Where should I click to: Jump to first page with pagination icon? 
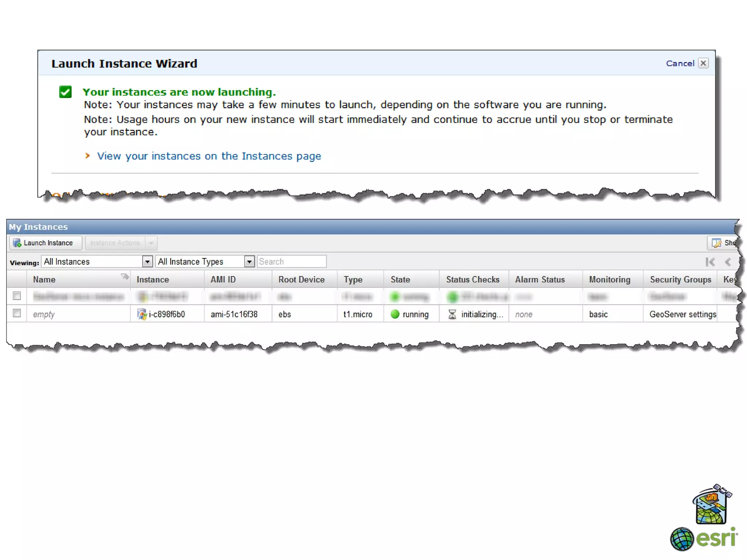click(x=710, y=262)
